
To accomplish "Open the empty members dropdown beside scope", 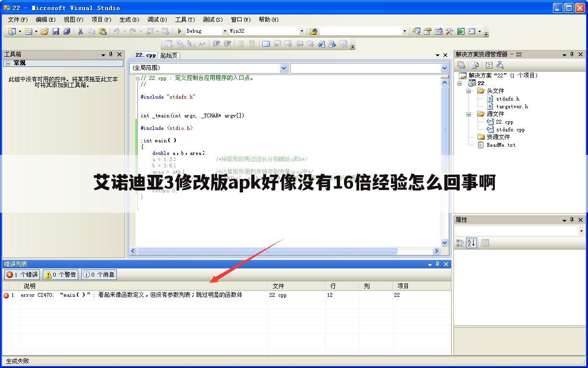I will (444, 68).
